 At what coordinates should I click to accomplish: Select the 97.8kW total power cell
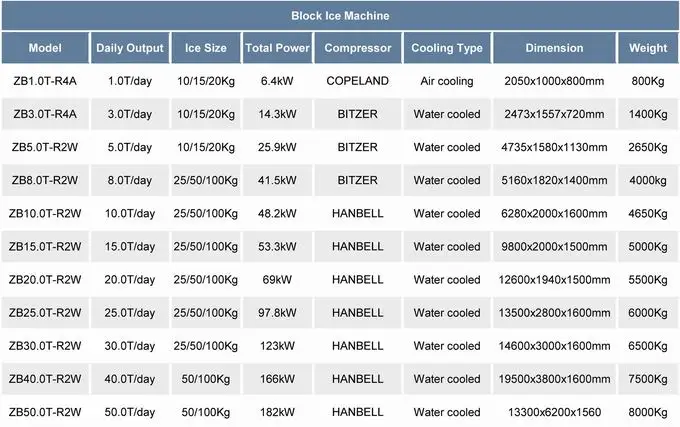tap(274, 313)
